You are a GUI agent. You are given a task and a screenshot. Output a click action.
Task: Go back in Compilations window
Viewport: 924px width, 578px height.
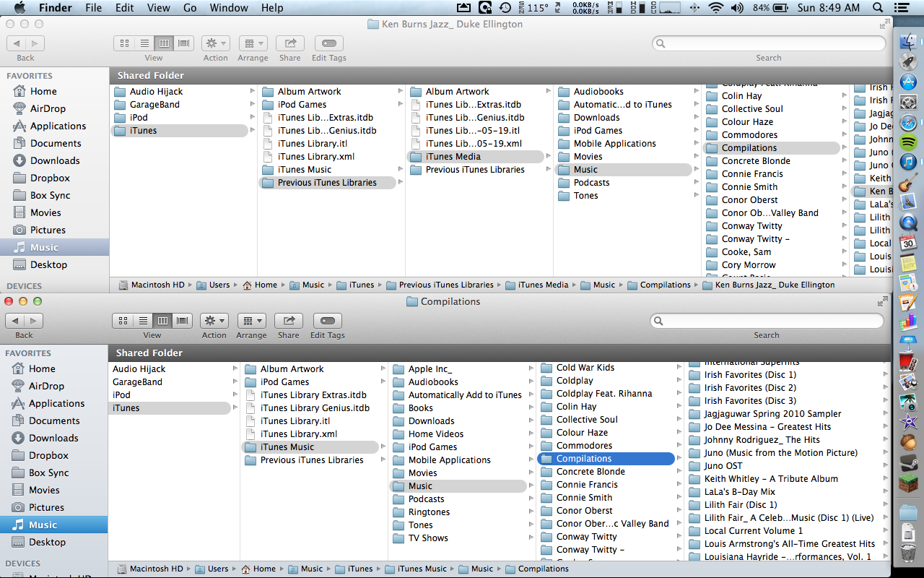[x=15, y=321]
